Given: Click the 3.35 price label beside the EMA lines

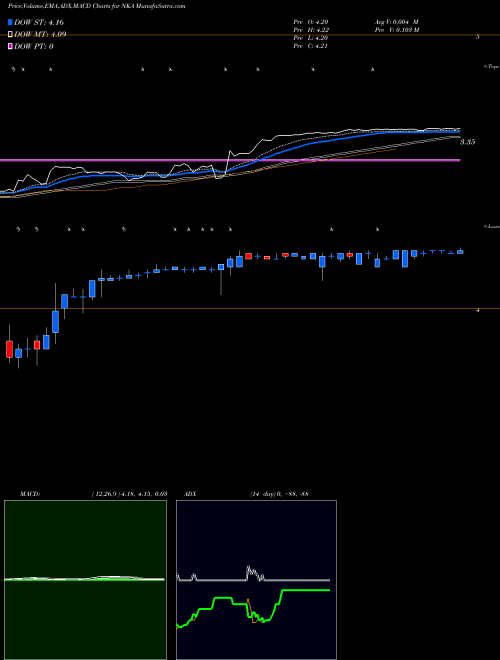Looking at the screenshot, I should point(467,142).
